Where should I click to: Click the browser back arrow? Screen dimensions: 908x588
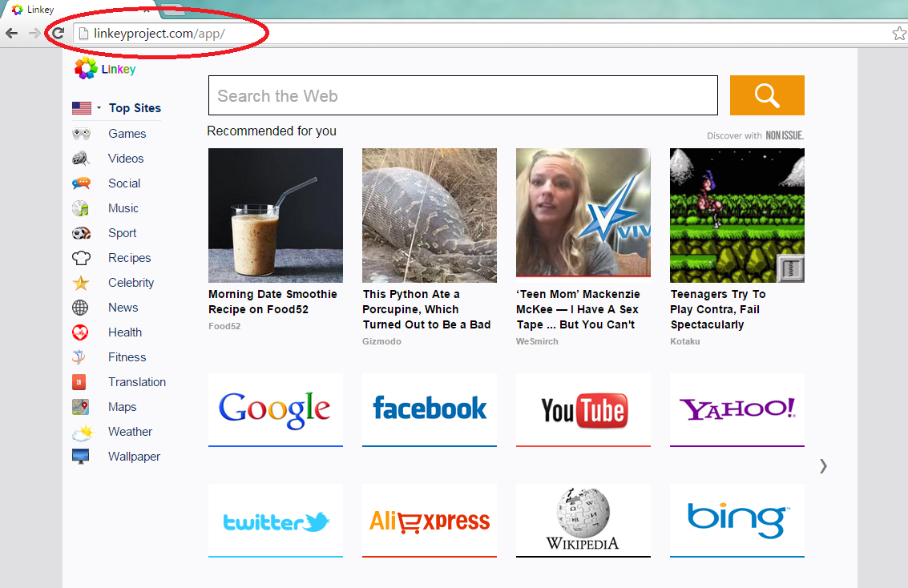(11, 33)
